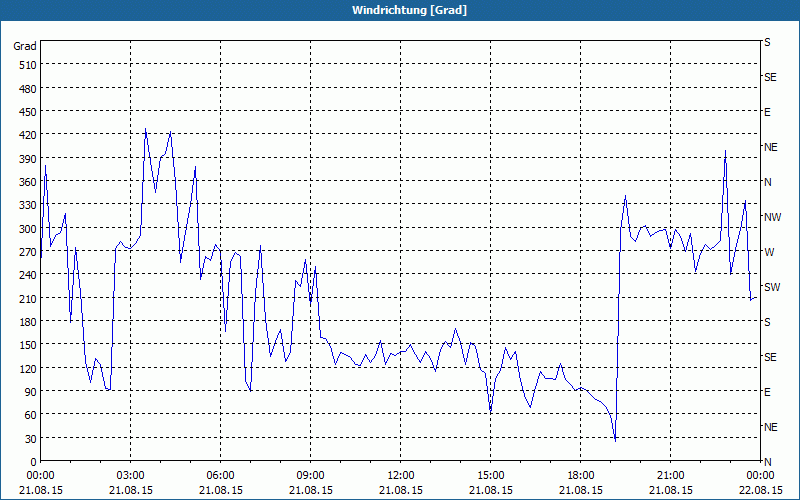Select the Grad unit label on y-axis
Screen dimensions: 800x500
[x=24, y=46]
